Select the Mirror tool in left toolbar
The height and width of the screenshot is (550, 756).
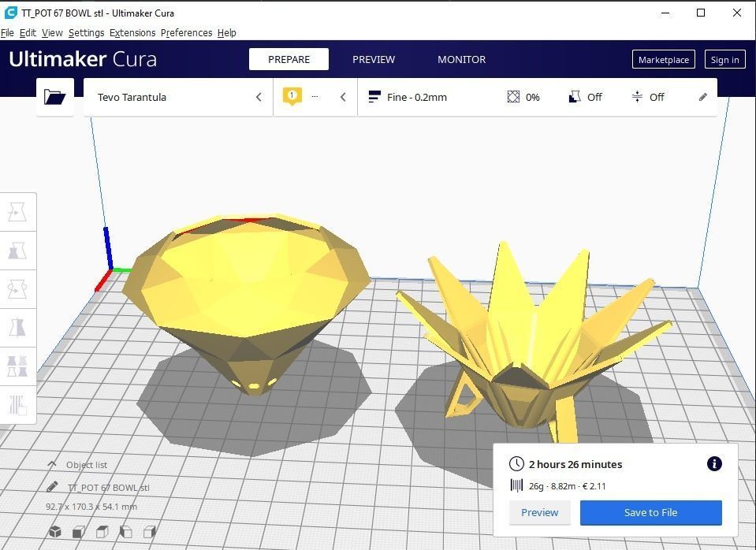(17, 328)
